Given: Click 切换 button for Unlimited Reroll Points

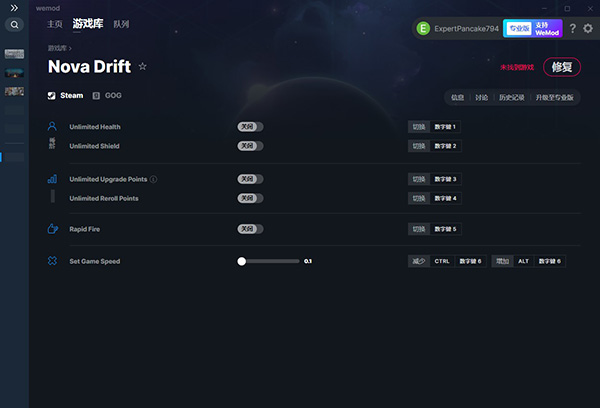Looking at the screenshot, I should click(x=419, y=198).
